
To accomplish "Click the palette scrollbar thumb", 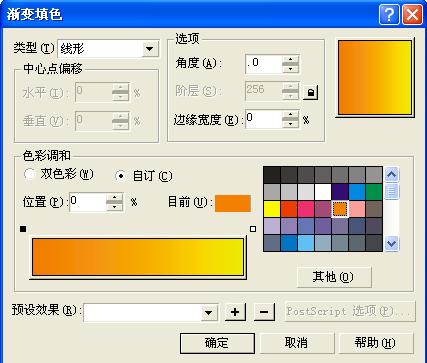I will click(392, 191).
